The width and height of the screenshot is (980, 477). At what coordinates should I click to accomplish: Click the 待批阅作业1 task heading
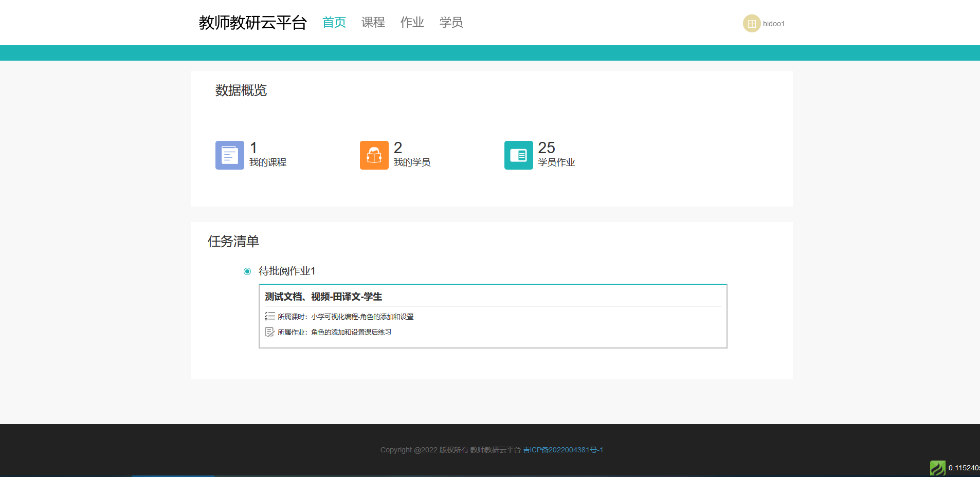coord(287,271)
